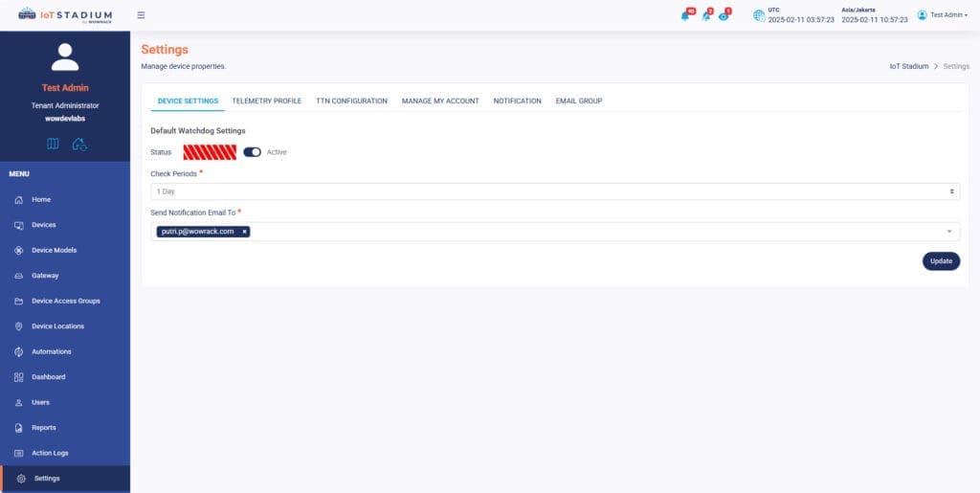Screen dimensions: 980x493
Task: Switch to the TTN Configuration tab
Action: tap(351, 101)
